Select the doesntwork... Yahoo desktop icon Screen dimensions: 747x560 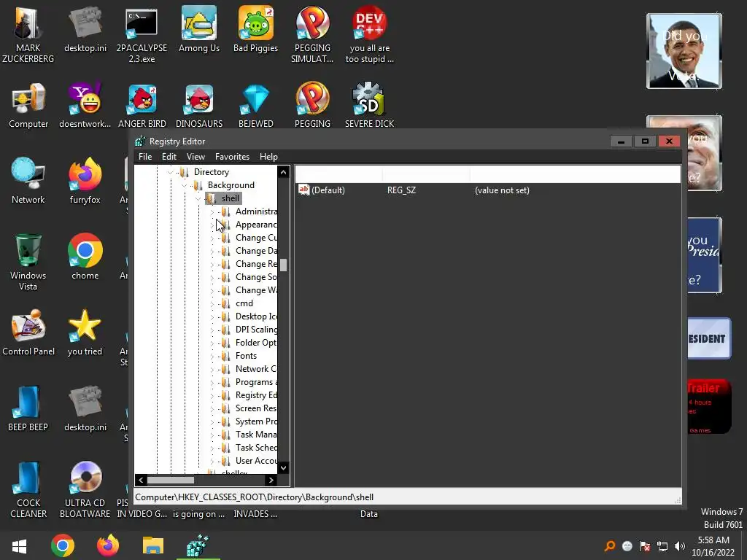coord(85,105)
